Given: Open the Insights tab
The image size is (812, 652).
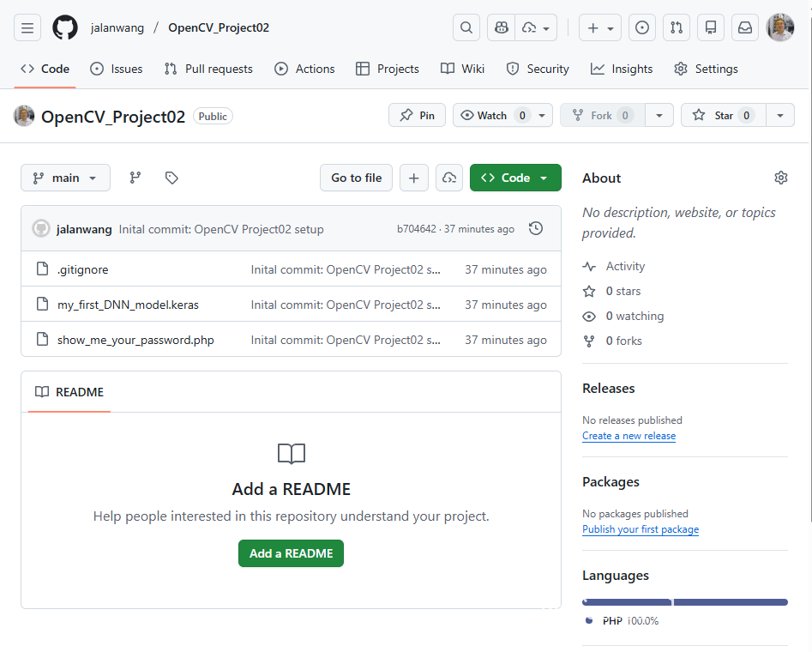Looking at the screenshot, I should point(622,69).
